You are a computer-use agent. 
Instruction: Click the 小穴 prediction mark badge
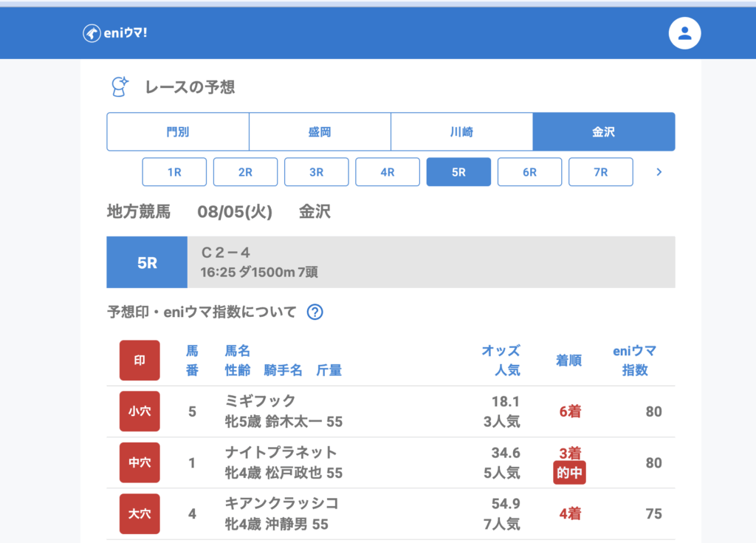[x=140, y=411]
